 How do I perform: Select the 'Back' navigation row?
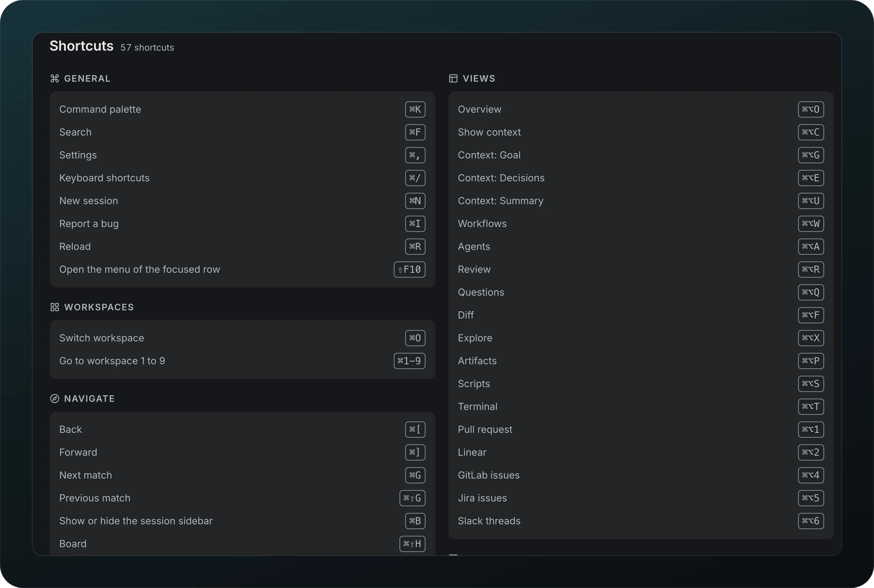tap(242, 429)
